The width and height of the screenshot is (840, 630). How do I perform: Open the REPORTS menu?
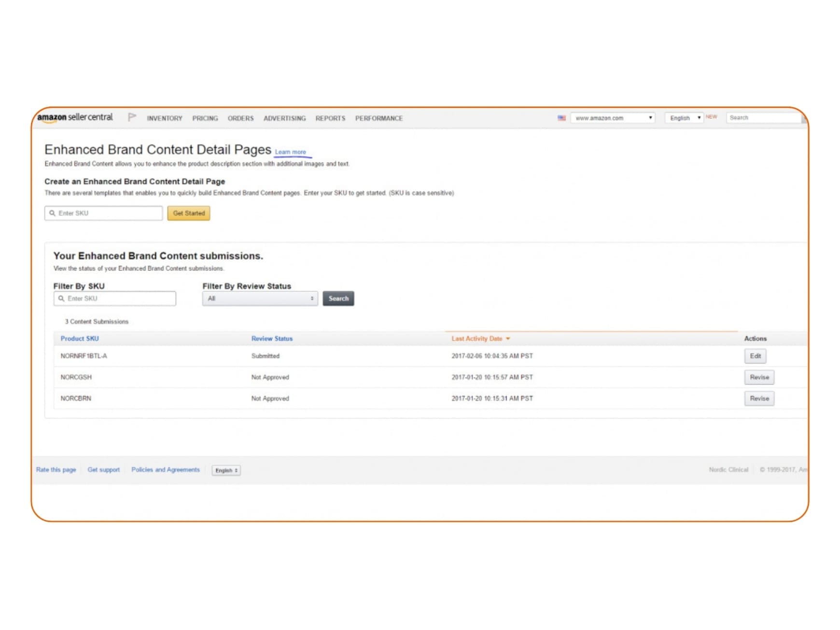330,118
